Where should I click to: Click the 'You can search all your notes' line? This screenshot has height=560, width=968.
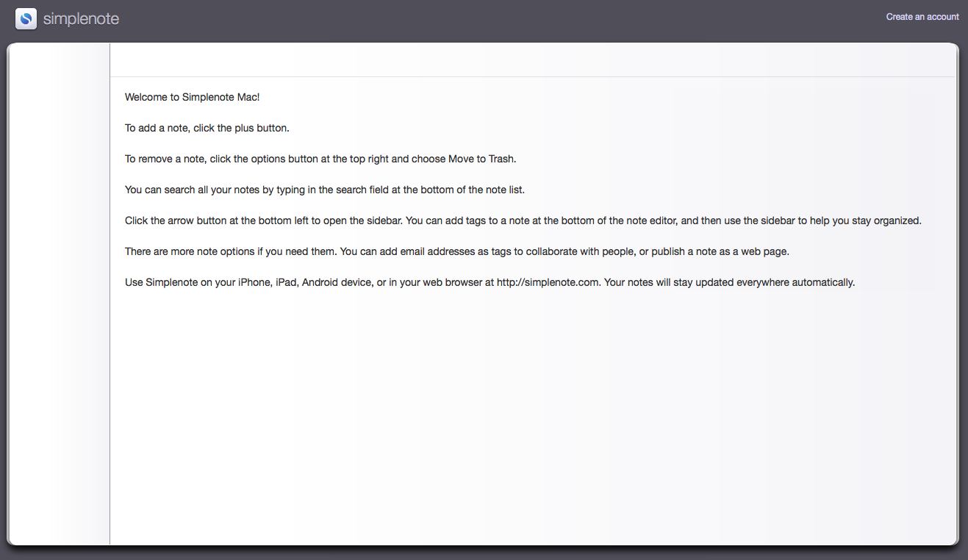(x=325, y=190)
